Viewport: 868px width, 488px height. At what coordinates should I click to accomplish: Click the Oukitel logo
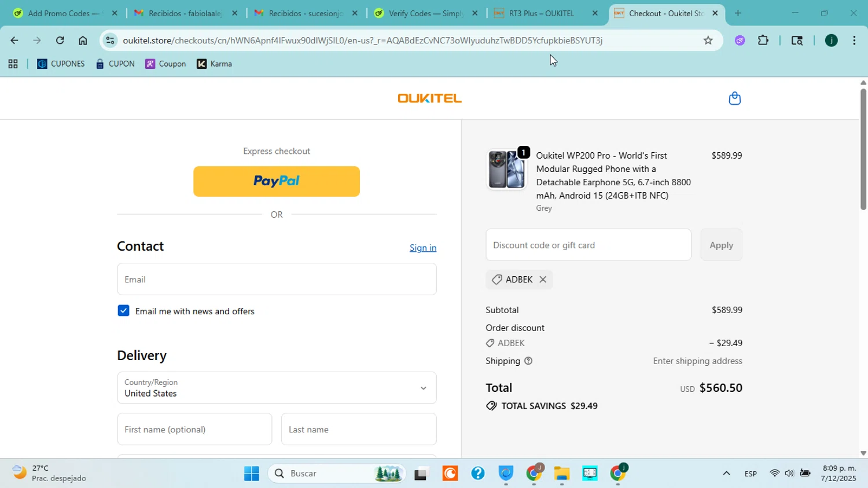pyautogui.click(x=429, y=98)
